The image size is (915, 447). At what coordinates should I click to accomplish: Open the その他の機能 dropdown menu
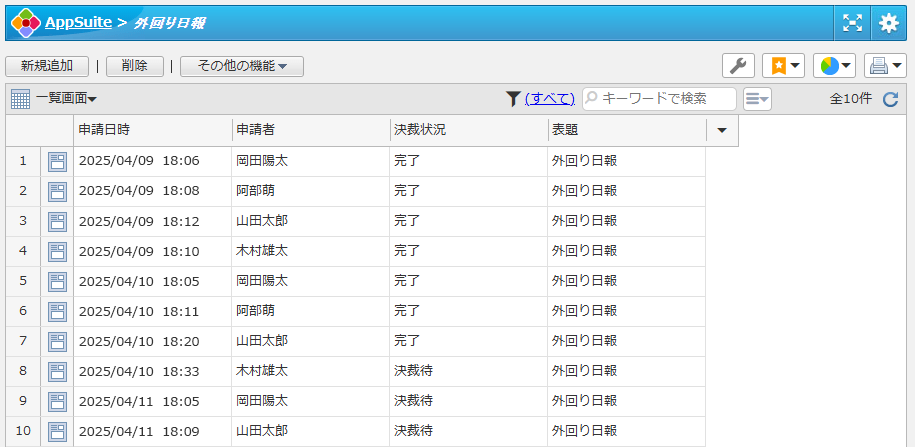(x=242, y=66)
